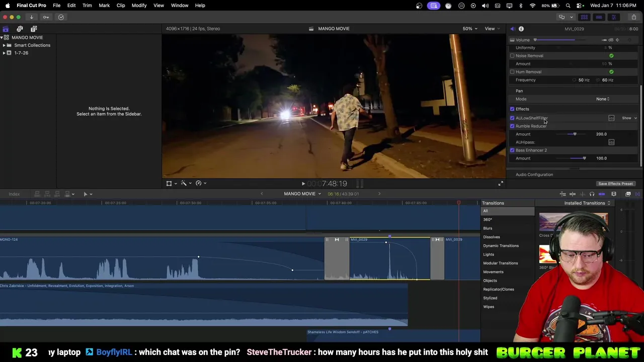Viewport: 644px width, 362px height.
Task: Disable the AULowShelfFilter effect
Action: (512, 118)
